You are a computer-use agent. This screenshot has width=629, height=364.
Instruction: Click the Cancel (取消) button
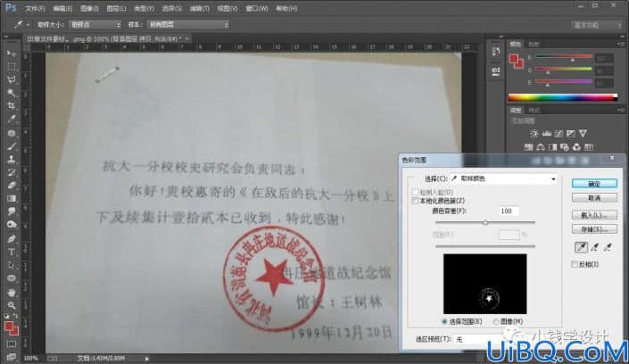point(594,198)
